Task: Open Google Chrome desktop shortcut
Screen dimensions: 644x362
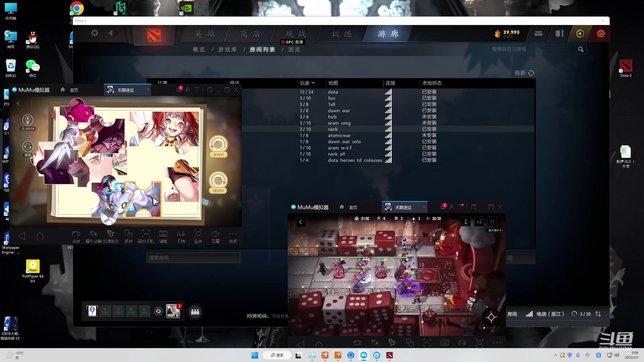Action: [77, 8]
